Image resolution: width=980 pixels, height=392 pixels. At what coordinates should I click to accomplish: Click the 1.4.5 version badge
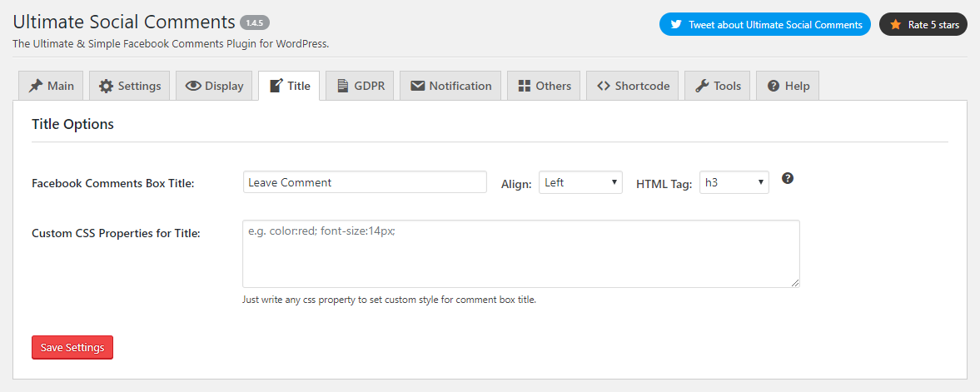click(x=255, y=22)
